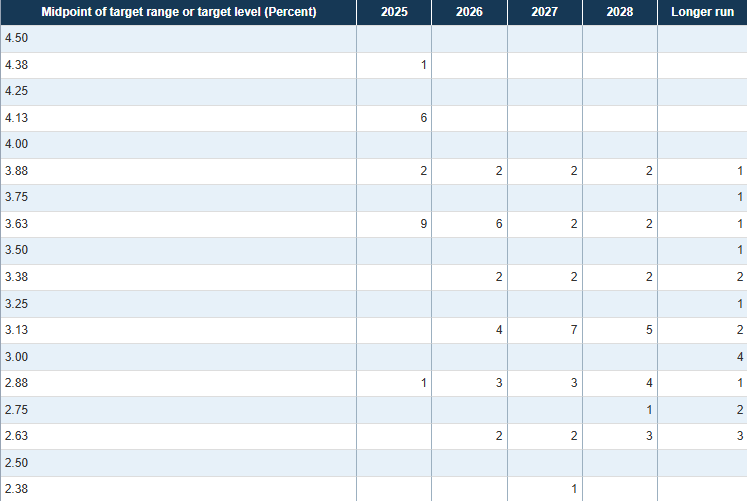Screen dimensions: 747x501
Task: Click the Longer run value in the 3.25 row
Action: click(740, 304)
